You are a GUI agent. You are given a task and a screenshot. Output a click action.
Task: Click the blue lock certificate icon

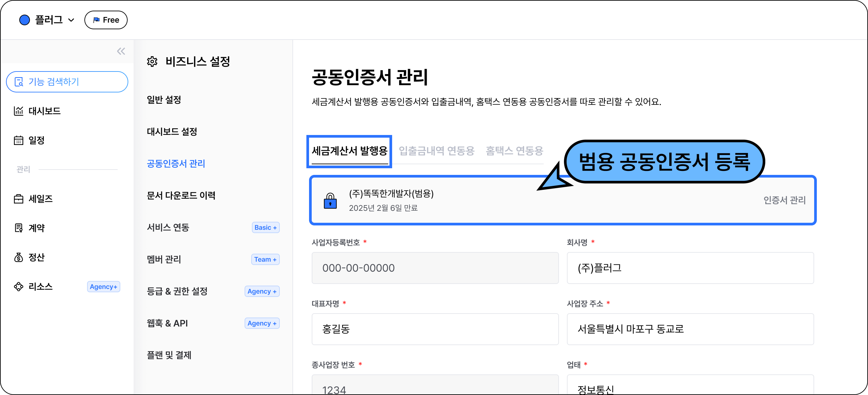pyautogui.click(x=330, y=201)
